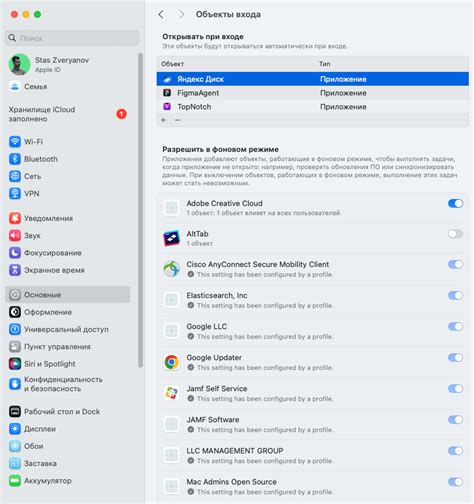
Task: Open the Обои wallpaper icon
Action: tap(15, 446)
